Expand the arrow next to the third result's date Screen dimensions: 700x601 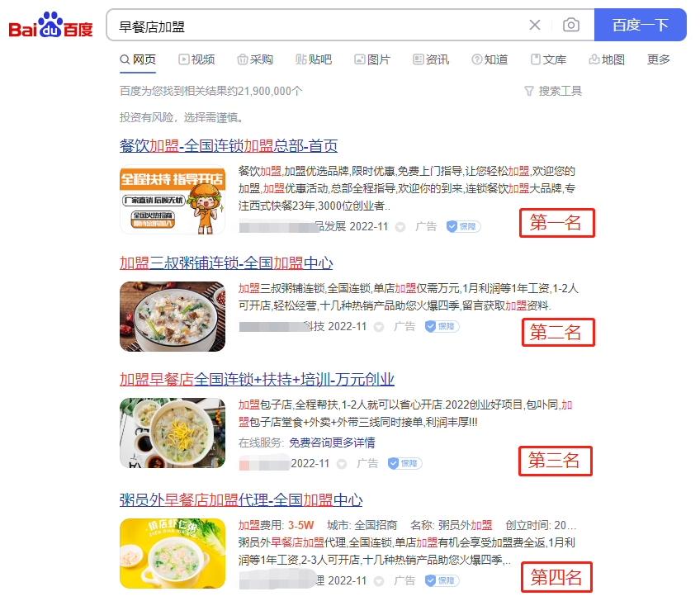coord(342,464)
